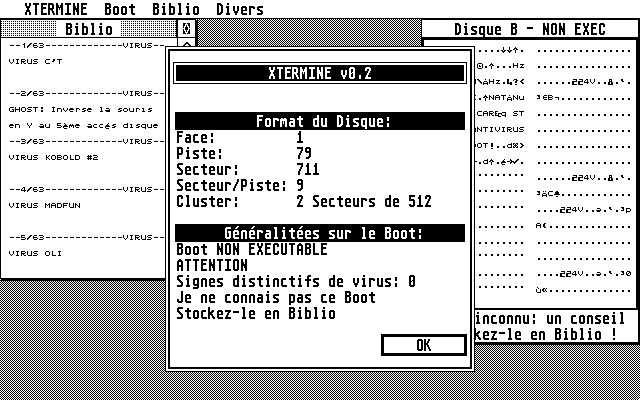The height and width of the screenshot is (400, 640).
Task: Click the XTERMINE v0.2 dialog header
Action: pos(320,73)
